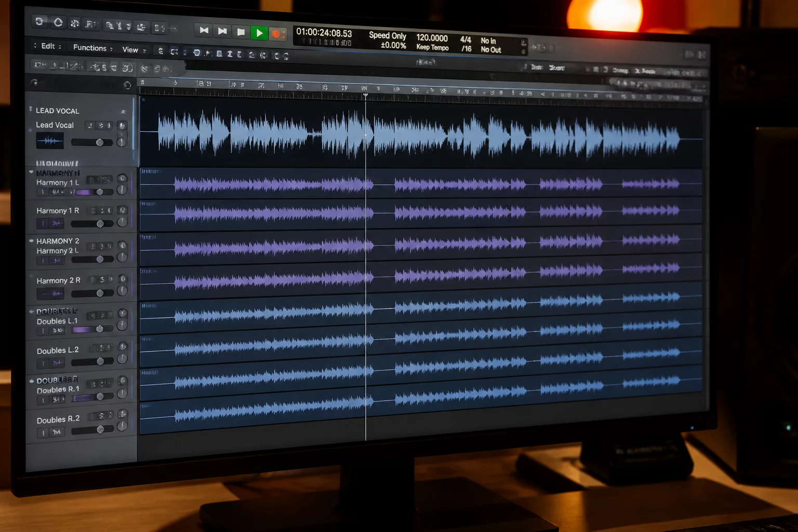Click the Record button in transport
Screen dimensions: 798x532
tap(277, 34)
